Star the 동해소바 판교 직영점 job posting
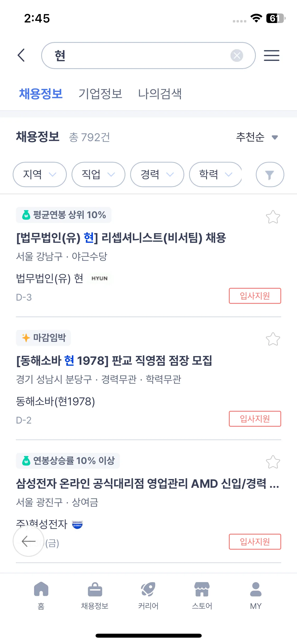The width and height of the screenshot is (297, 644). click(x=273, y=339)
